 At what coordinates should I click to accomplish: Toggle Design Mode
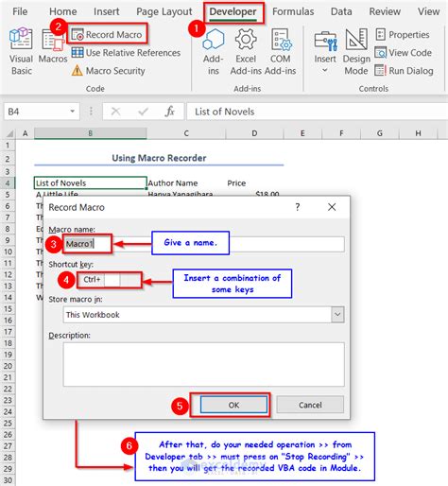coord(356,52)
